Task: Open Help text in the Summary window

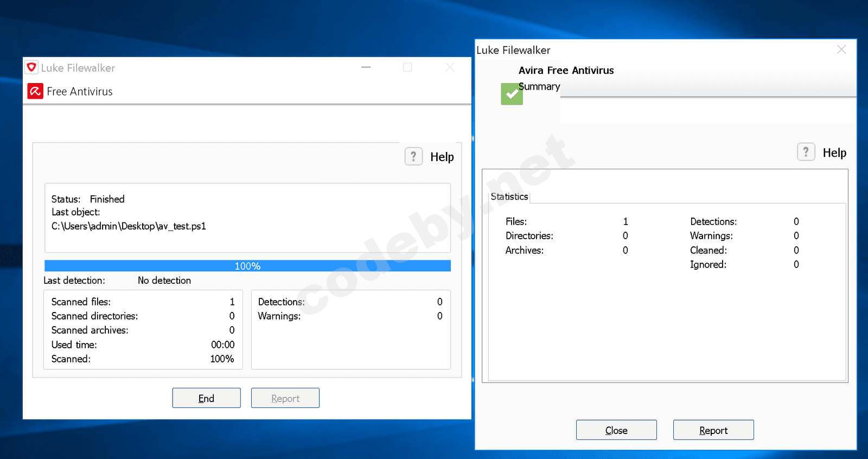Action: coord(834,153)
